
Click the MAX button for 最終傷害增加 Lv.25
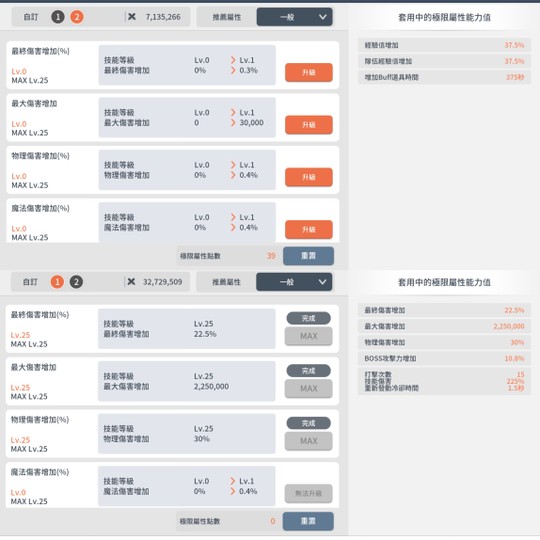[309, 336]
